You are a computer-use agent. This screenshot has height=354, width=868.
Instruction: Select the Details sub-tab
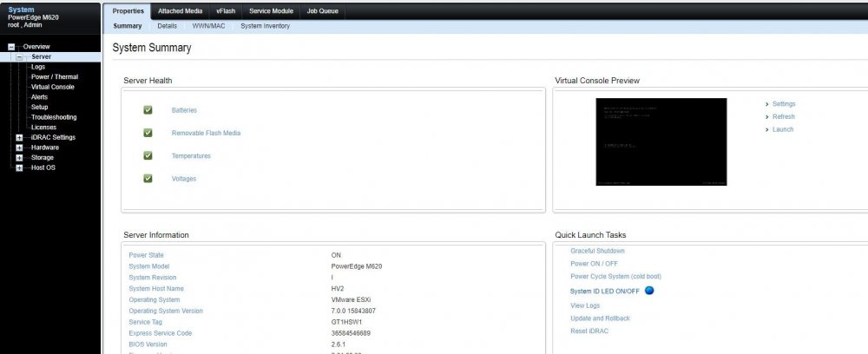[x=168, y=26]
